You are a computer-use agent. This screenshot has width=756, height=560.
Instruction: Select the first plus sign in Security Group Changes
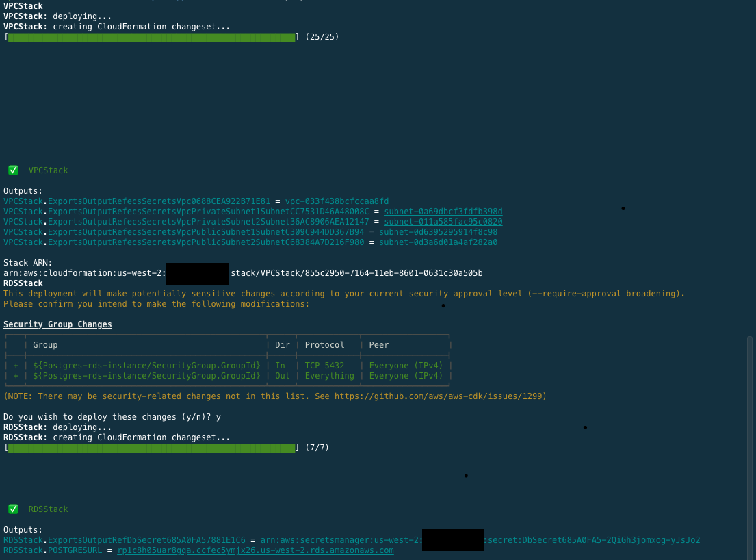[15, 365]
